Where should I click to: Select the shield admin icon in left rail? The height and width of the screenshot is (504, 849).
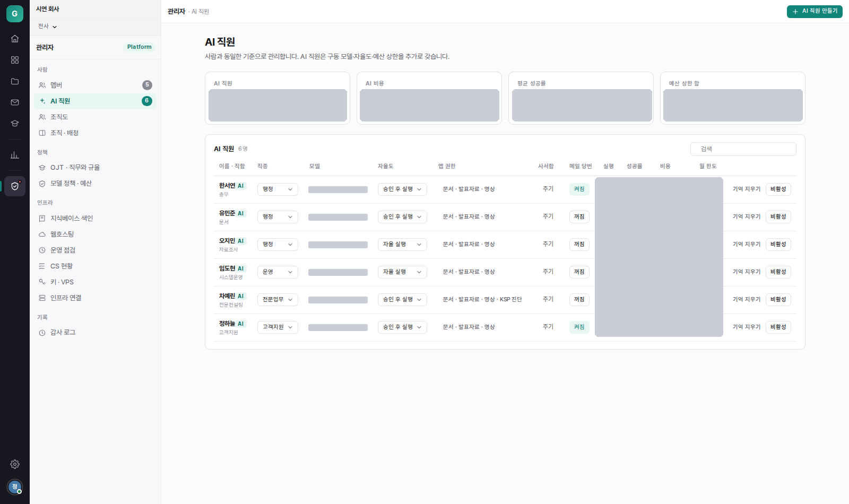[15, 186]
